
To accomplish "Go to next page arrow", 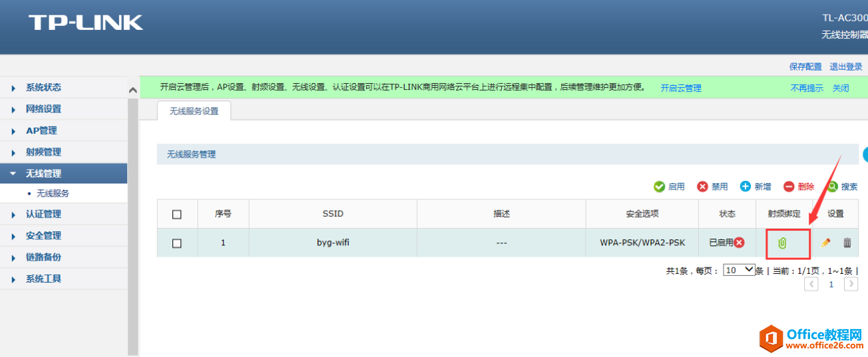I will (851, 284).
